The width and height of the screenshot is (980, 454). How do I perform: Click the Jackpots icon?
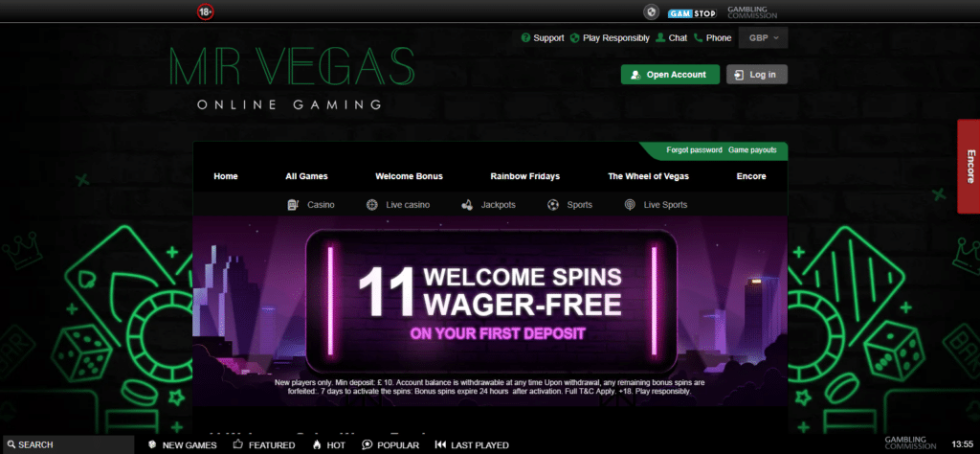click(x=467, y=204)
